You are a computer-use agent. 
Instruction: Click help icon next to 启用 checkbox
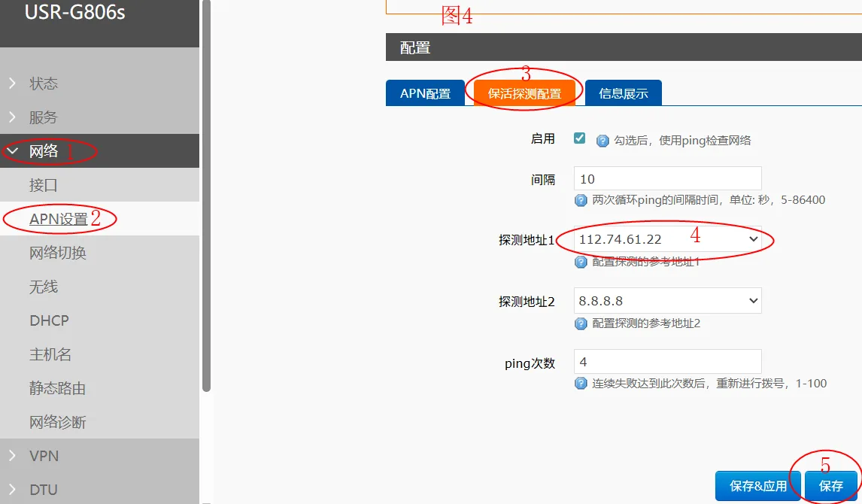(602, 141)
